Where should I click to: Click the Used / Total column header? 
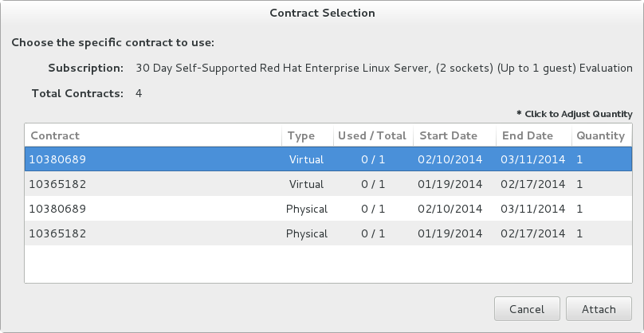click(372, 135)
